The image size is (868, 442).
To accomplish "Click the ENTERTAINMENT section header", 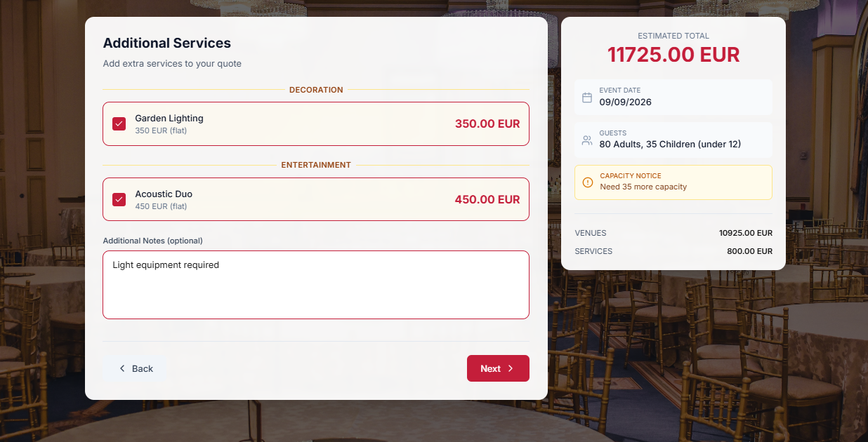I will 316,165.
